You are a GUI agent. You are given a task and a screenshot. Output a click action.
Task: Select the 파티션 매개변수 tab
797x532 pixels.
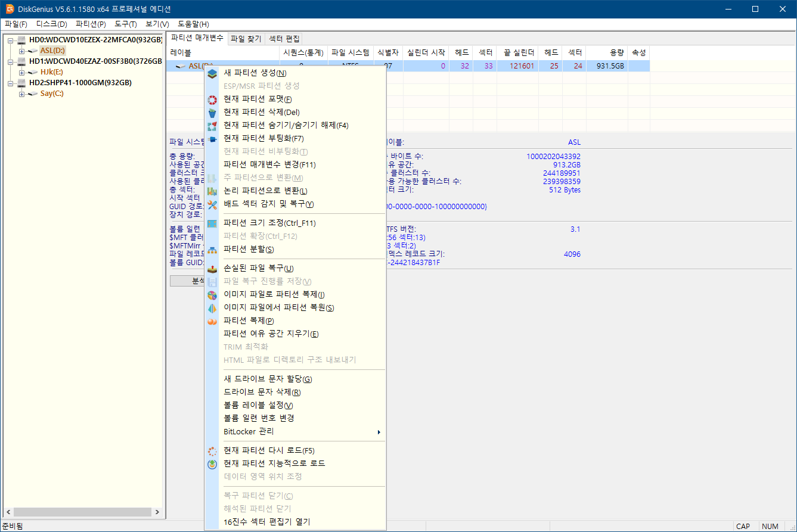click(x=197, y=38)
